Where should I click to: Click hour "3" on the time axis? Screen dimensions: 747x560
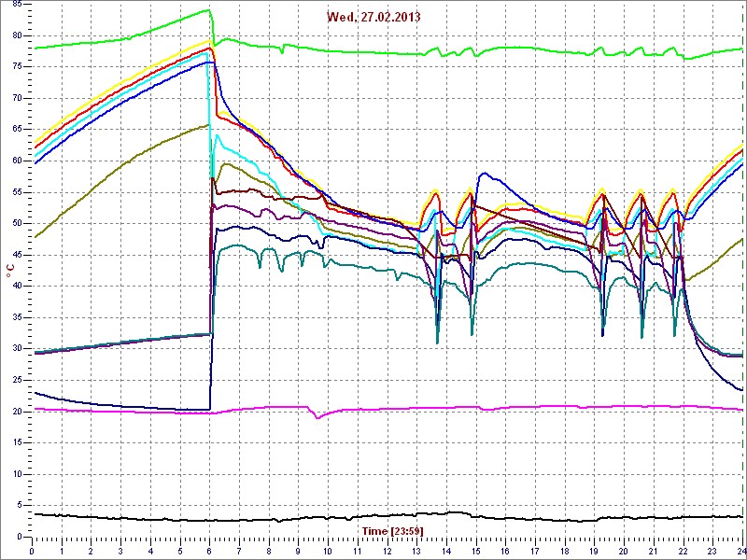coord(120,551)
